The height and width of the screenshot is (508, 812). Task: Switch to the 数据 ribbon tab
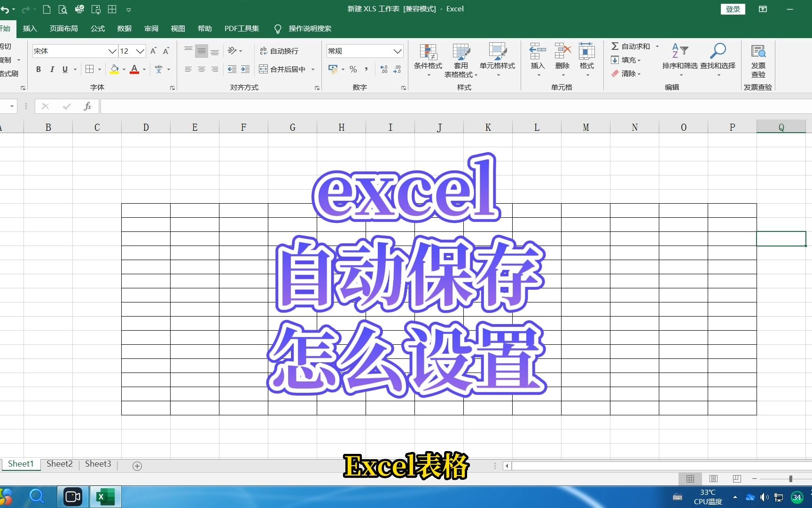pyautogui.click(x=124, y=28)
